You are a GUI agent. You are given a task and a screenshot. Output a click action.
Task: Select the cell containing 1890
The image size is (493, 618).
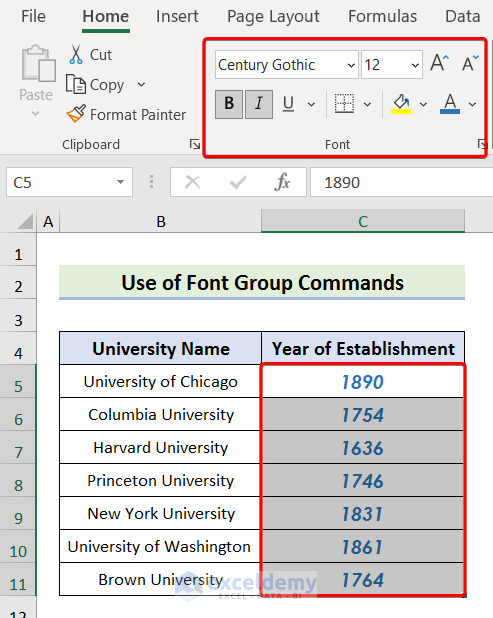tap(363, 382)
